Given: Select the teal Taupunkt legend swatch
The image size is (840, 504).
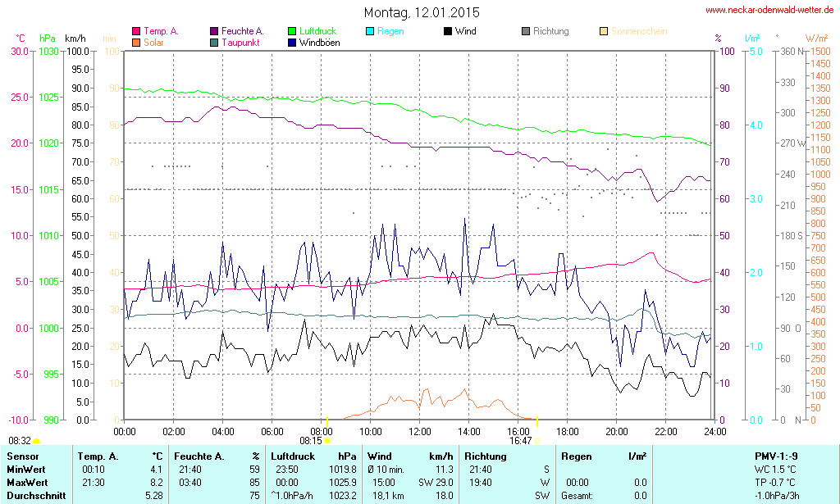Looking at the screenshot, I should (214, 43).
